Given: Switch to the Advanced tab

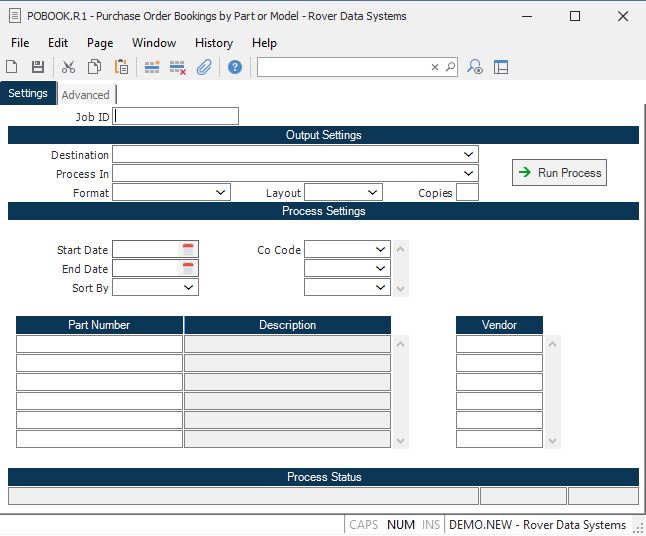Looking at the screenshot, I should [85, 95].
